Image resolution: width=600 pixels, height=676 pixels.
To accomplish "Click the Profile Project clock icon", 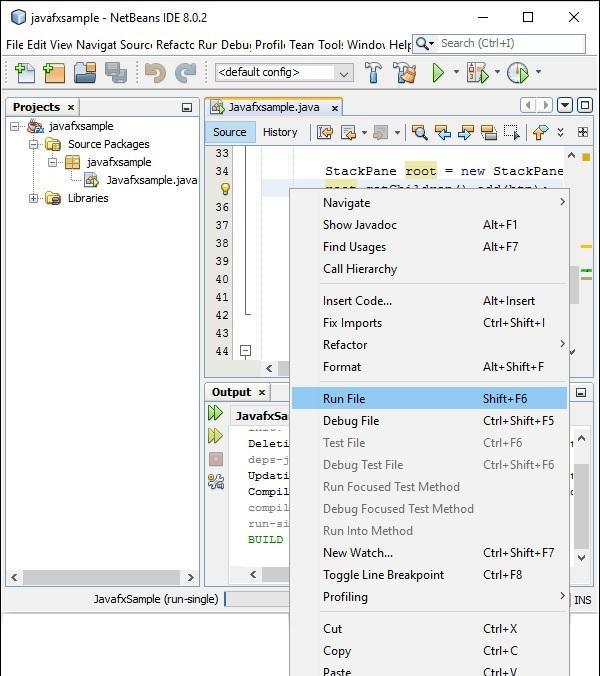I will tap(517, 72).
